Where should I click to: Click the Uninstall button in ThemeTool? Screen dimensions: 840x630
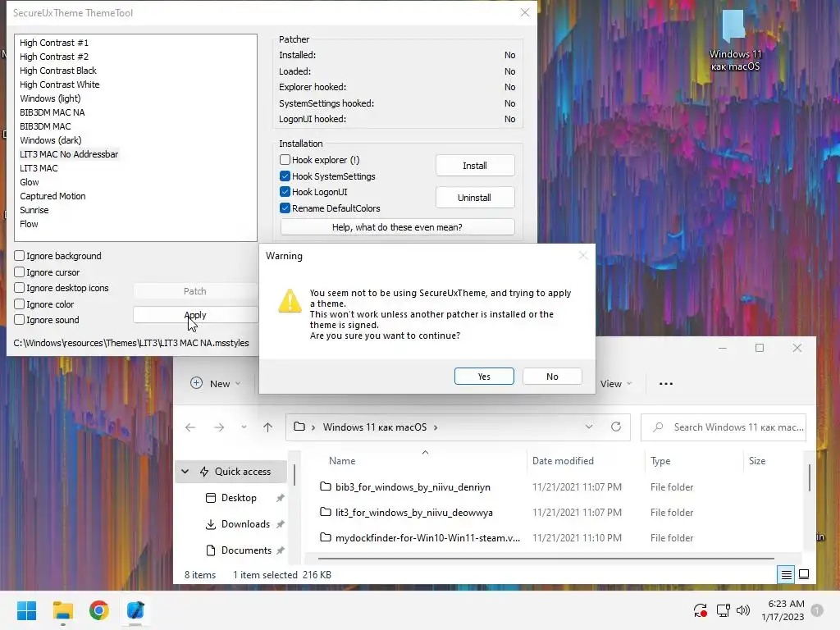coord(475,198)
